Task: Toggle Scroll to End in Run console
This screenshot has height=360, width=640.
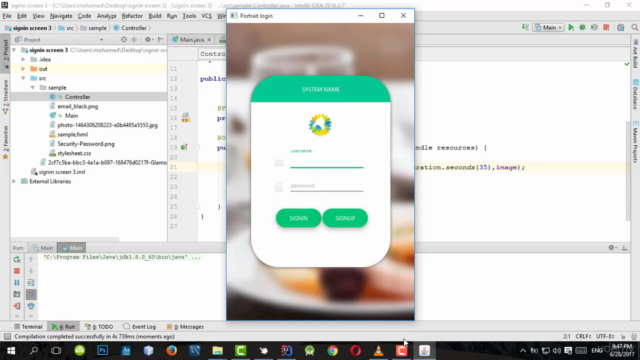Action: tap(31, 294)
